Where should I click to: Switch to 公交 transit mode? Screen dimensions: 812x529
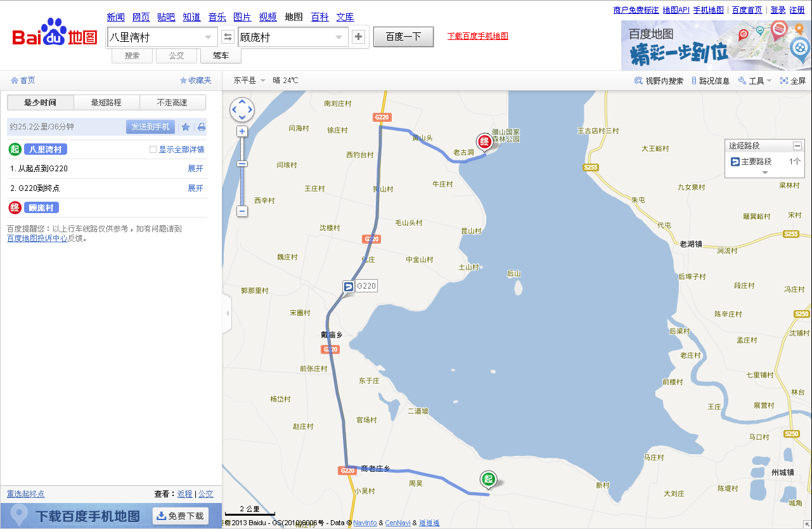coord(177,56)
